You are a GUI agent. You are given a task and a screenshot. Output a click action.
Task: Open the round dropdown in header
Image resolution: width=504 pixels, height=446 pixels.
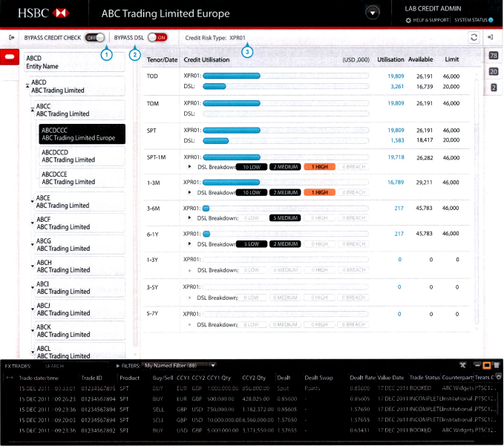[x=373, y=13]
